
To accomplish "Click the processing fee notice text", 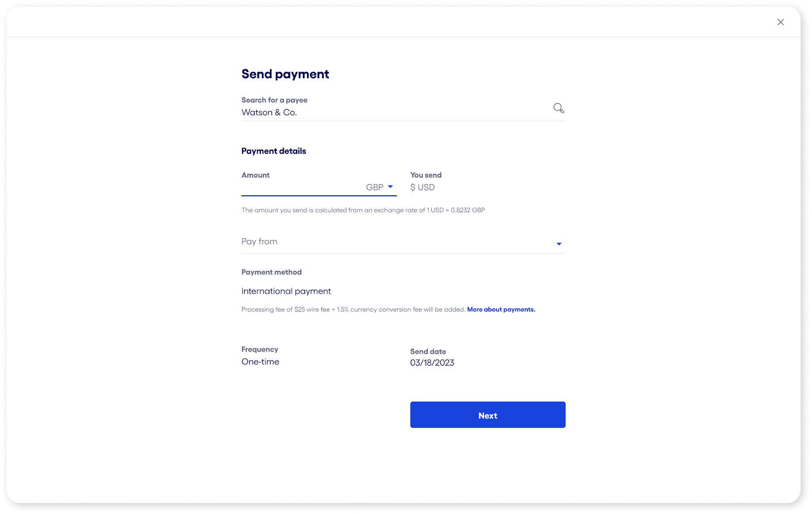I will (x=353, y=309).
